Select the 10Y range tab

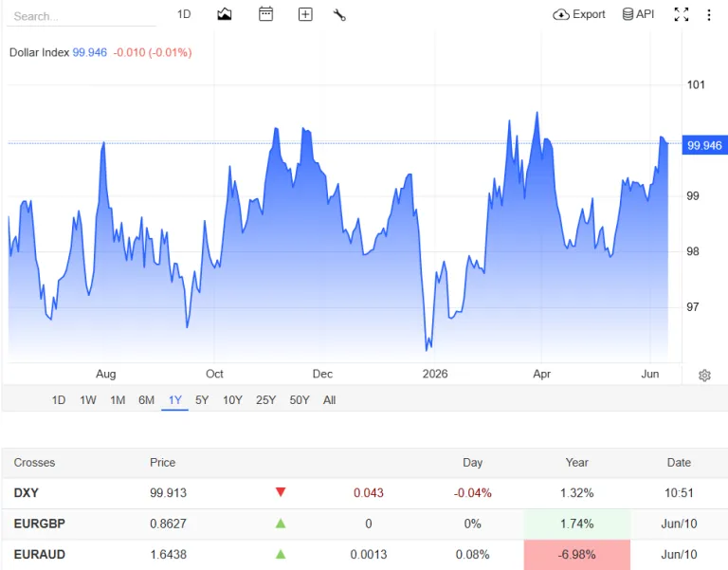coord(232,400)
